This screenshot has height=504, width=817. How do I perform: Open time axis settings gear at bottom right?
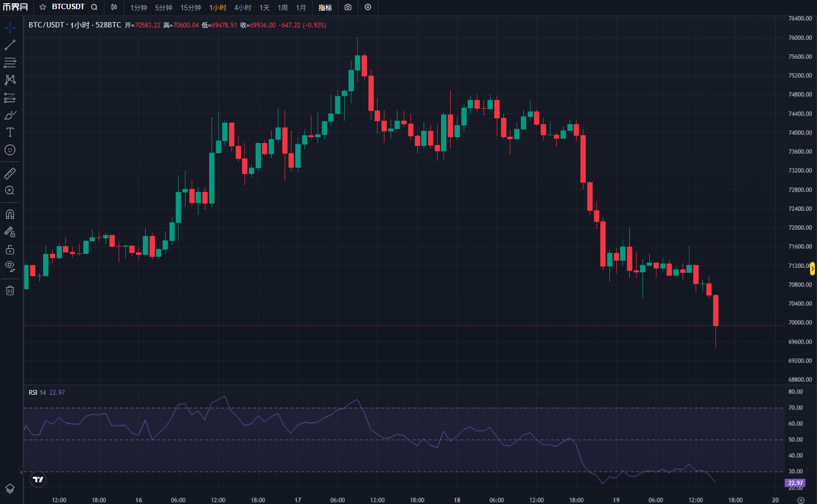(801, 500)
